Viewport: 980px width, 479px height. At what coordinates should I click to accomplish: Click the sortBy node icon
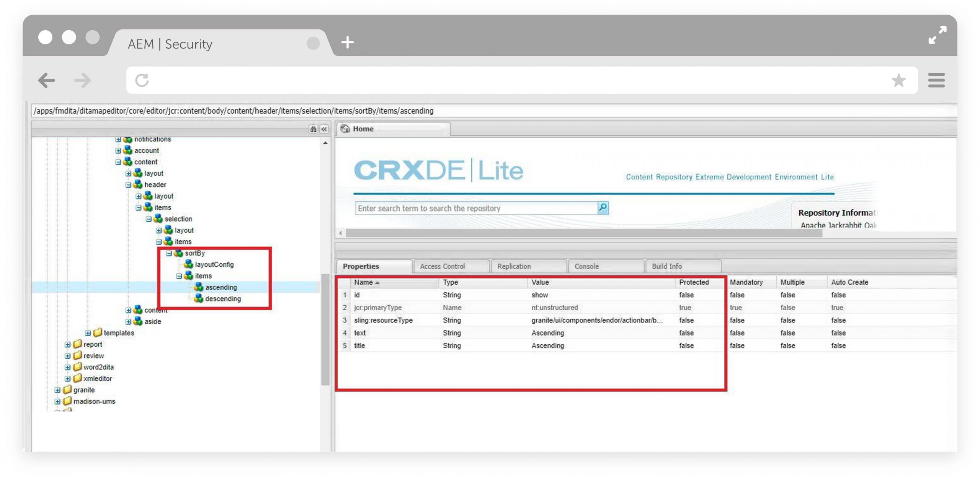click(x=178, y=253)
